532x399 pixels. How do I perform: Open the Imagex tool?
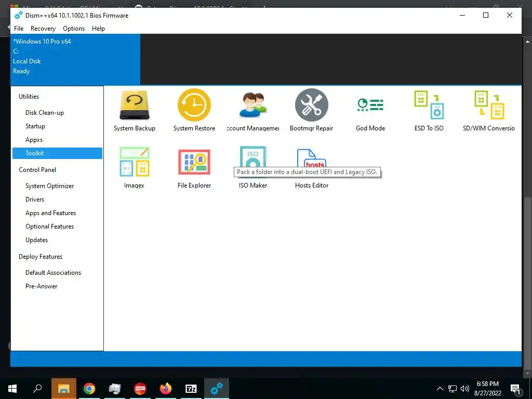click(135, 167)
